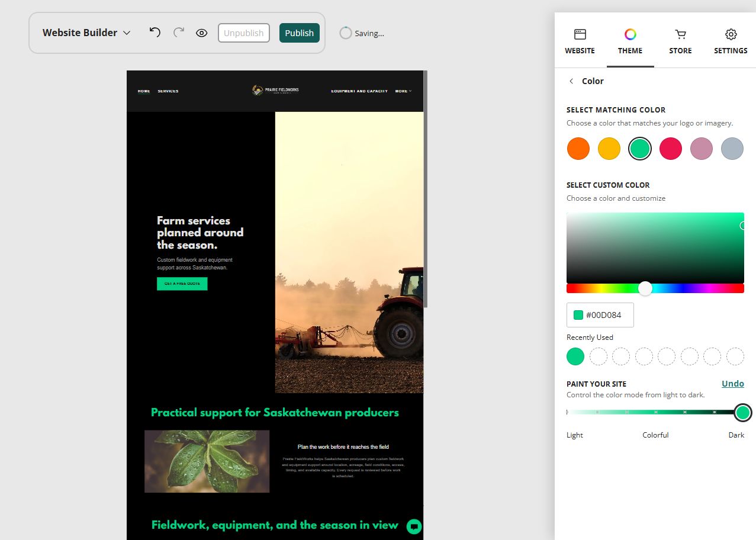Click the green leaves image
This screenshot has width=756, height=540.
point(207,461)
